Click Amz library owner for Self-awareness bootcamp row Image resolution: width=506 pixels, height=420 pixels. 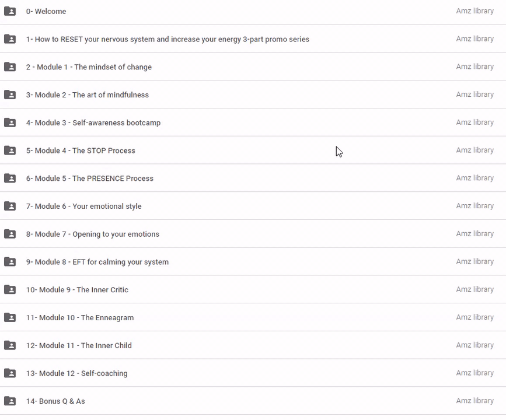(474, 123)
